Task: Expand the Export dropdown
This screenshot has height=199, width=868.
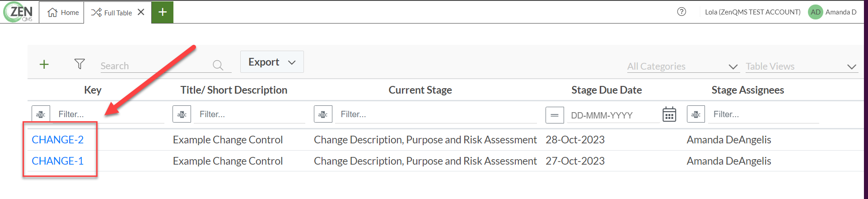Action: (x=272, y=62)
